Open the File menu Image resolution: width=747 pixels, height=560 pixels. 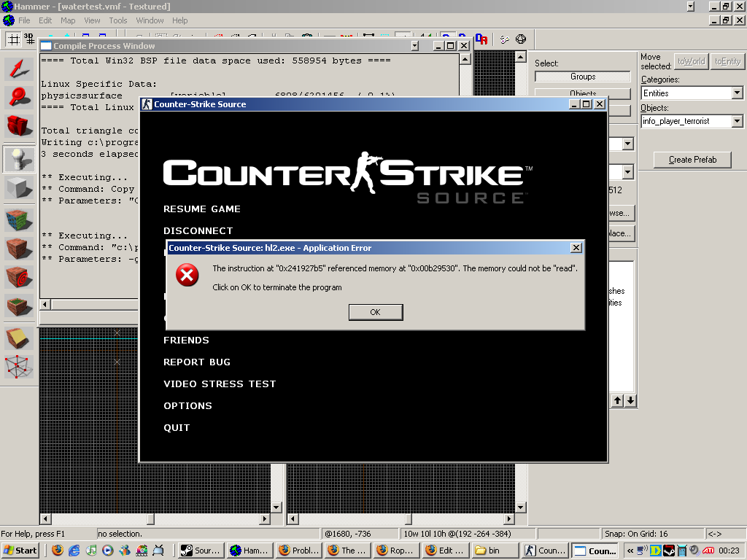pos(24,20)
